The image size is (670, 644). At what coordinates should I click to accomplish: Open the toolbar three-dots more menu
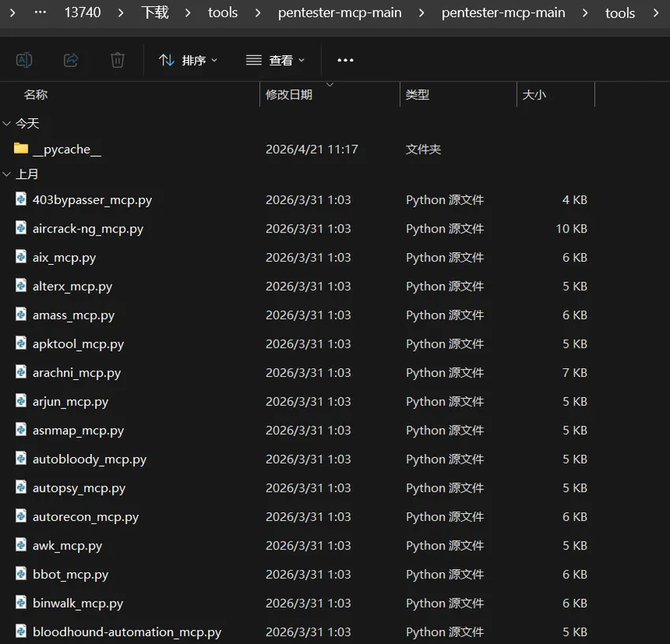[x=345, y=60]
